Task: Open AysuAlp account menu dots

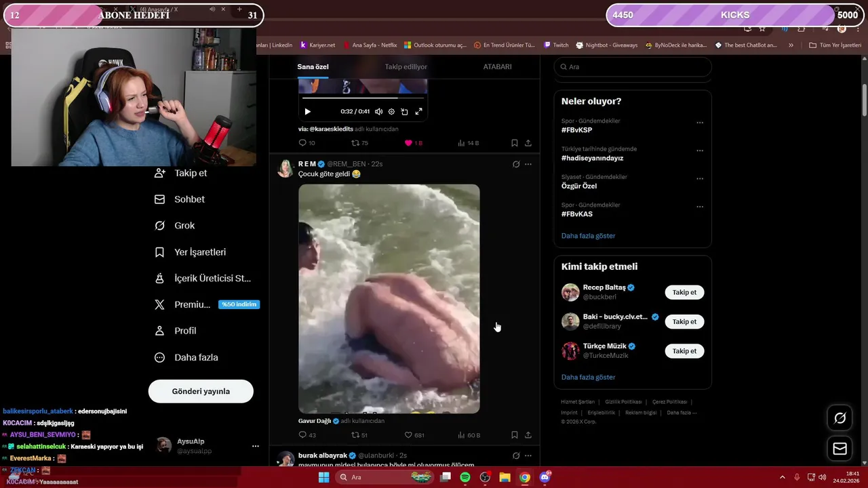Action: pyautogui.click(x=256, y=446)
